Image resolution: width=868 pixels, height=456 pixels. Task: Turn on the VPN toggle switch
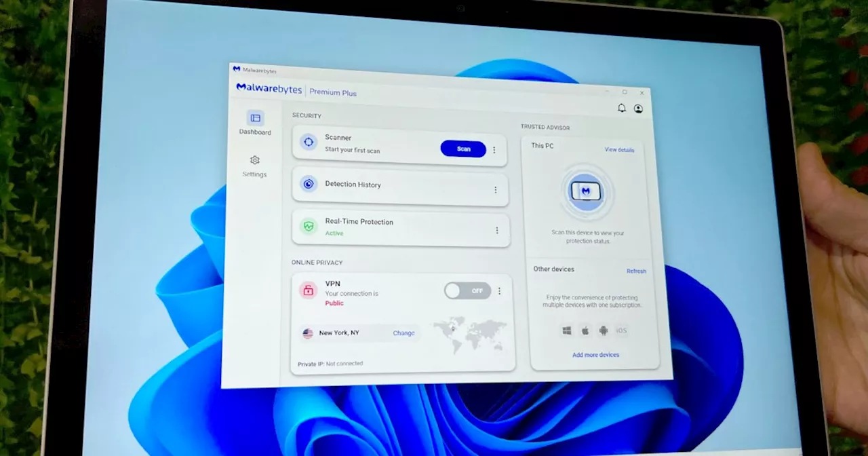tap(467, 290)
